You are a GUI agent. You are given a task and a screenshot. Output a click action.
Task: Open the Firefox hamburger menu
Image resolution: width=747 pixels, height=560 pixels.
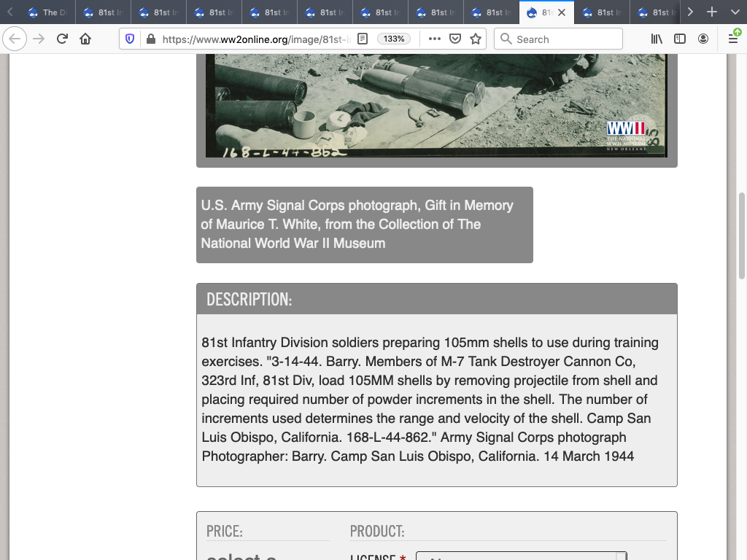(733, 39)
